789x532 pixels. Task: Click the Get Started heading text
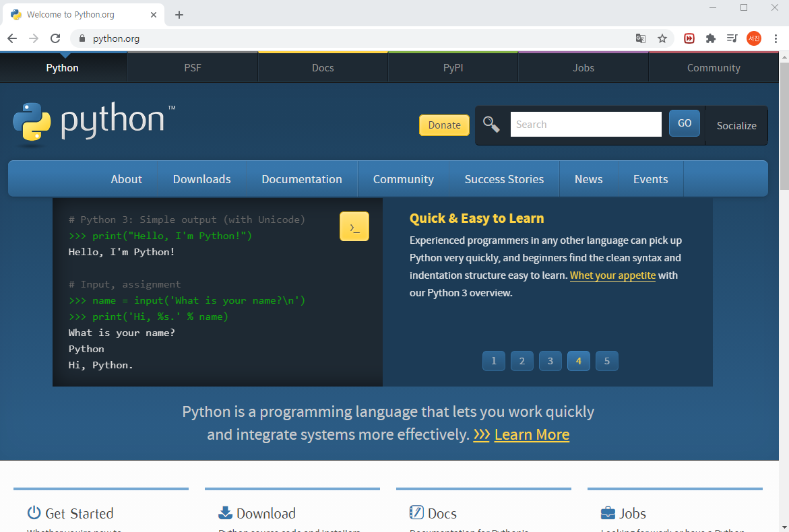click(80, 513)
